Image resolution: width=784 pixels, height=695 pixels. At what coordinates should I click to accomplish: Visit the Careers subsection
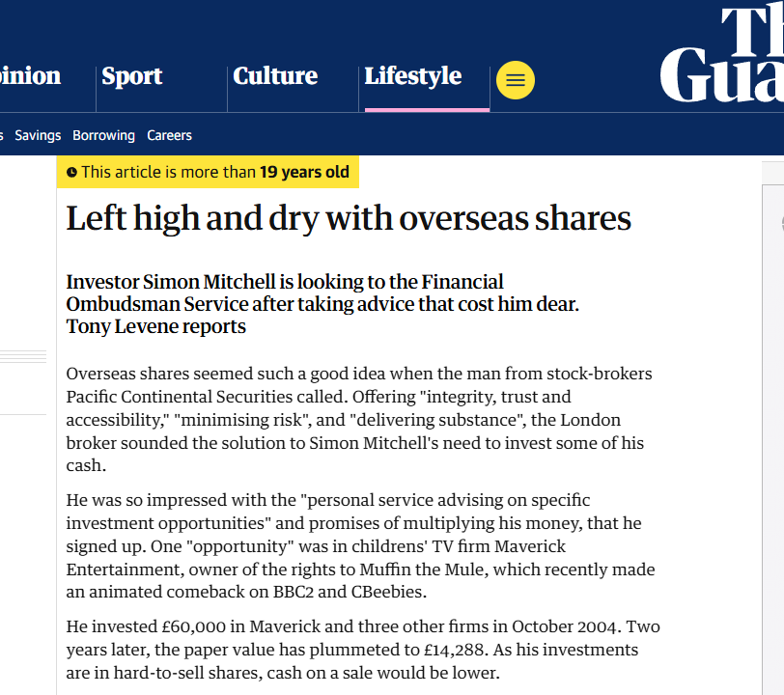tap(169, 135)
